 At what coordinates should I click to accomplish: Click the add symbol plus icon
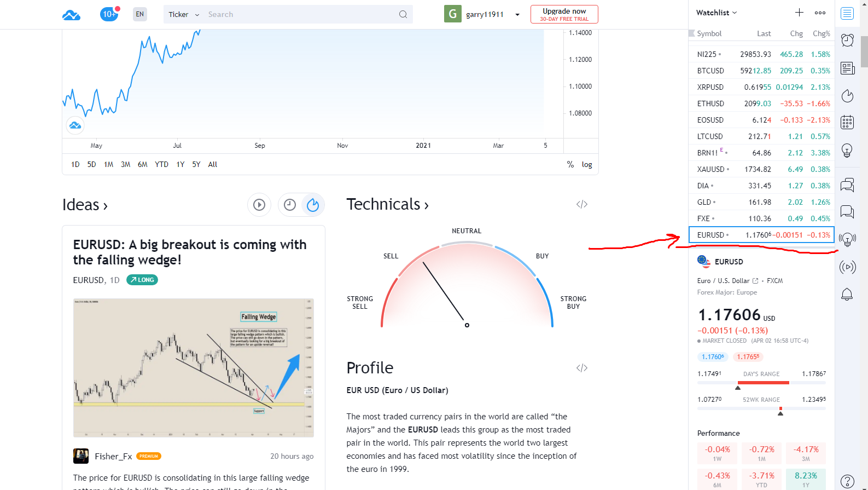[x=799, y=13]
